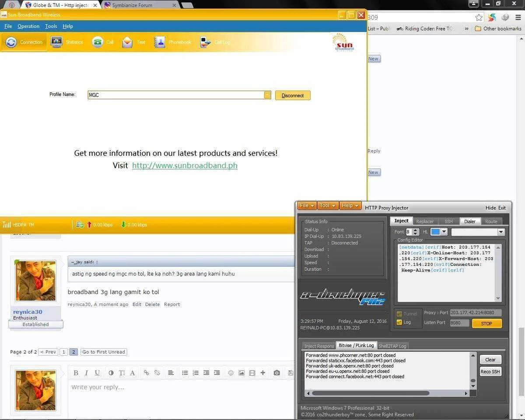Open the Tool dropdown in HTTP Proxy Injector
Screen dimensions: 525x420
(328, 206)
